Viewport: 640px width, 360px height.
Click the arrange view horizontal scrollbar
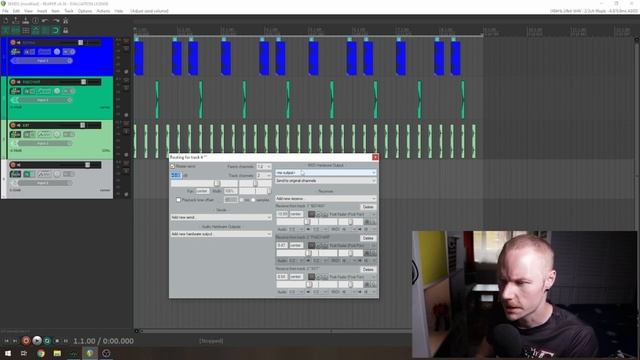coord(273,331)
